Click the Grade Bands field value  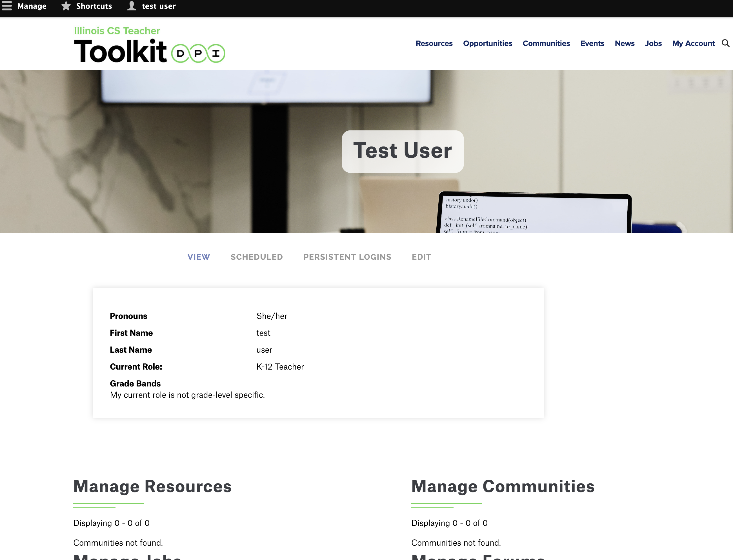point(187,395)
